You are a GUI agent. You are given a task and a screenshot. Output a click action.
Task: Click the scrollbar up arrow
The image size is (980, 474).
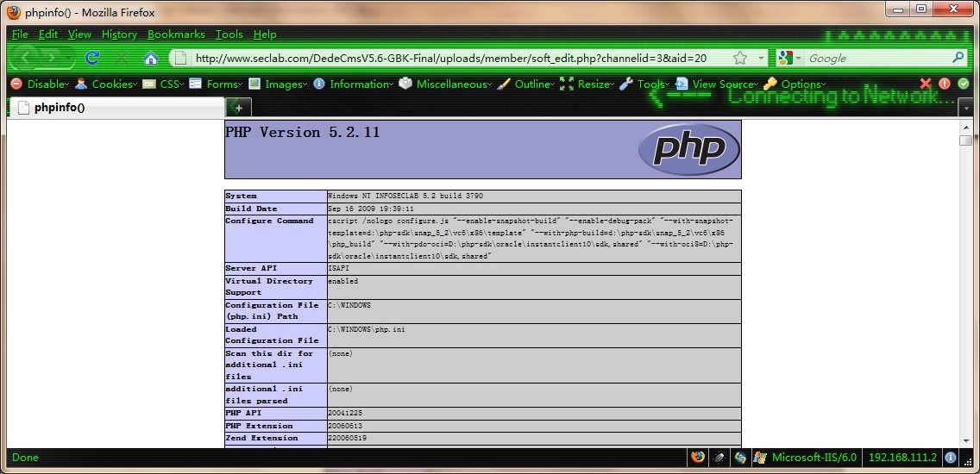pyautogui.click(x=966, y=126)
